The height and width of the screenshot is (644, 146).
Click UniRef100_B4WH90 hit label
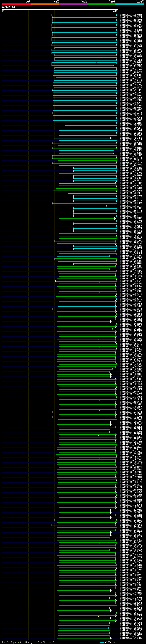coord(131,173)
